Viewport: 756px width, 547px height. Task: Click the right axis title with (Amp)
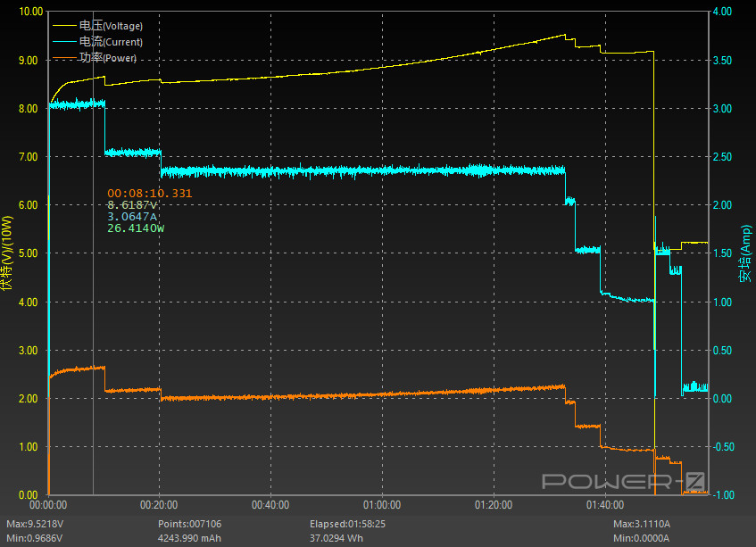click(745, 253)
